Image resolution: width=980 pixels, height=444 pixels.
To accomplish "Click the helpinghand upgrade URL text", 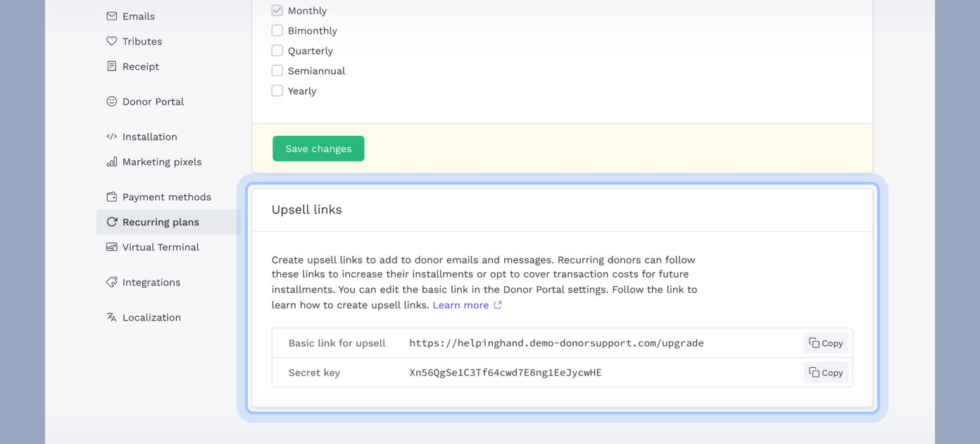I will (556, 343).
